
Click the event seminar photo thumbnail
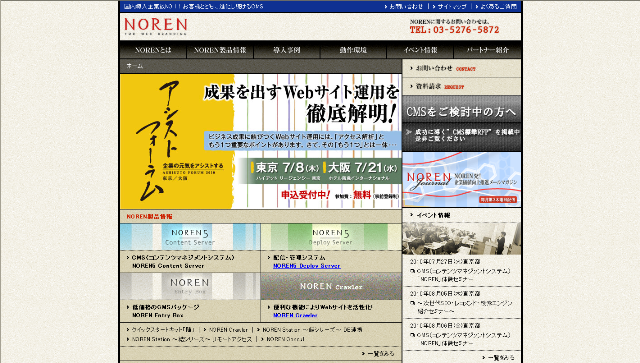pos(462,238)
